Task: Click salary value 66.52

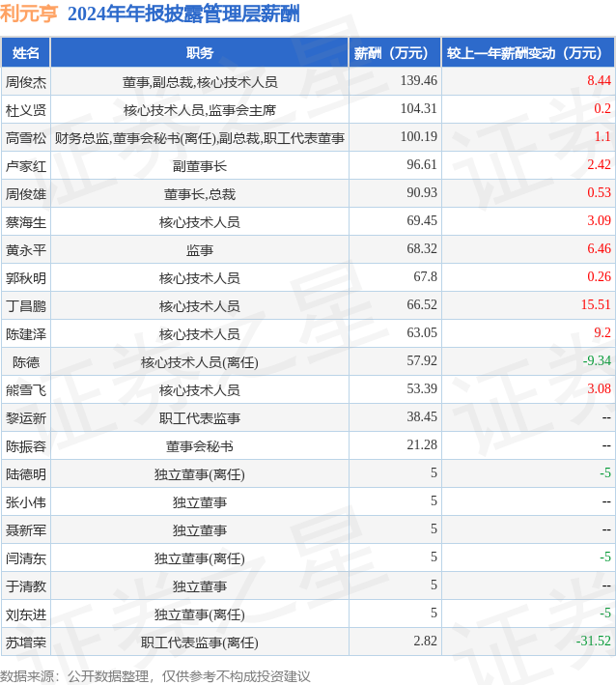Action: [422, 304]
